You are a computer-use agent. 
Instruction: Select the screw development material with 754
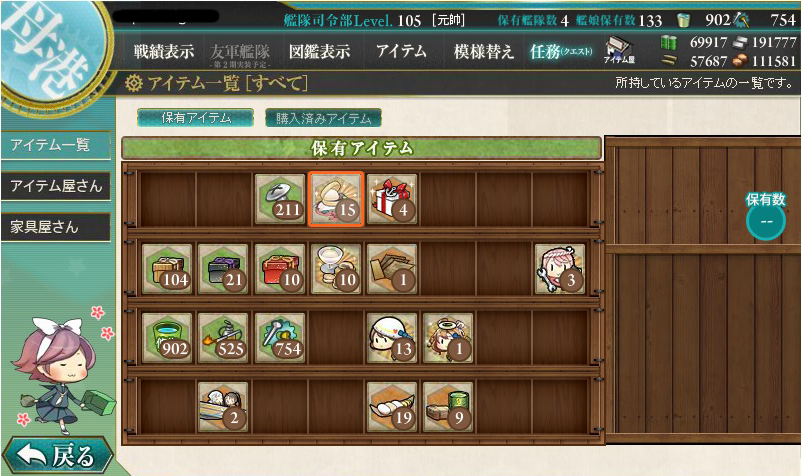pyautogui.click(x=280, y=338)
